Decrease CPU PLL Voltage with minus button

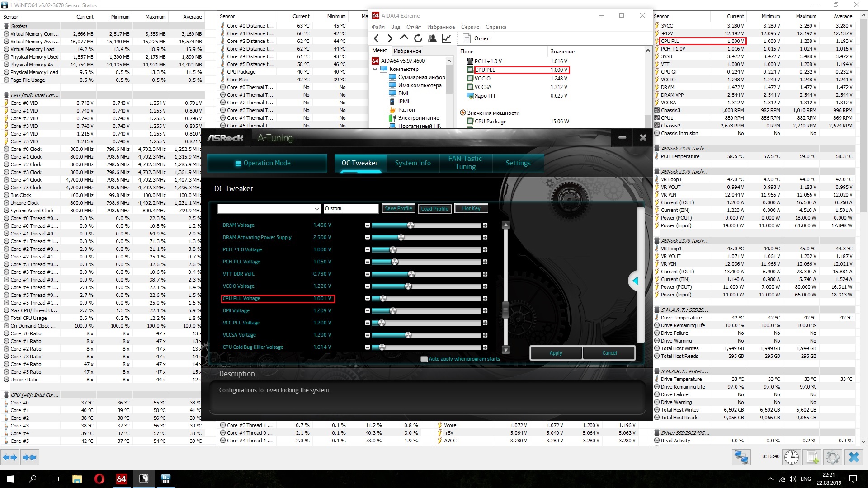pos(368,298)
